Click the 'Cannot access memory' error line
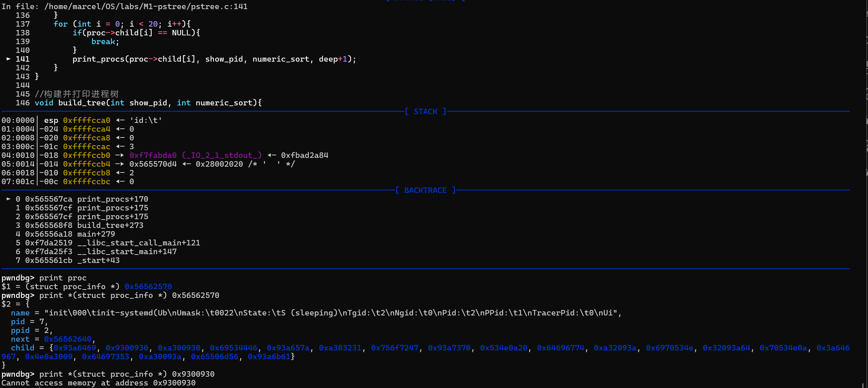Screen dimensions: 868x388 click(x=98, y=383)
